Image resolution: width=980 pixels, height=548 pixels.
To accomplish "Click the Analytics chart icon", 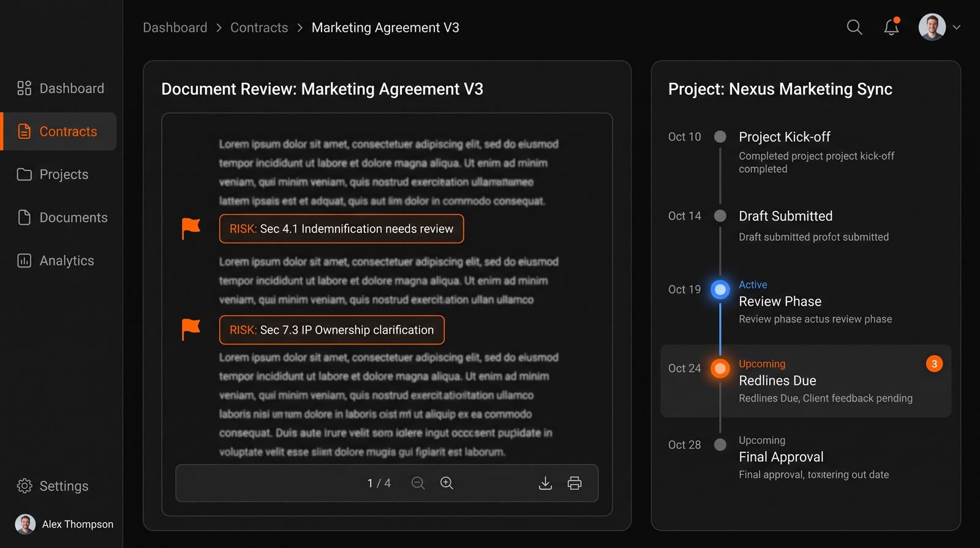I will click(x=24, y=261).
